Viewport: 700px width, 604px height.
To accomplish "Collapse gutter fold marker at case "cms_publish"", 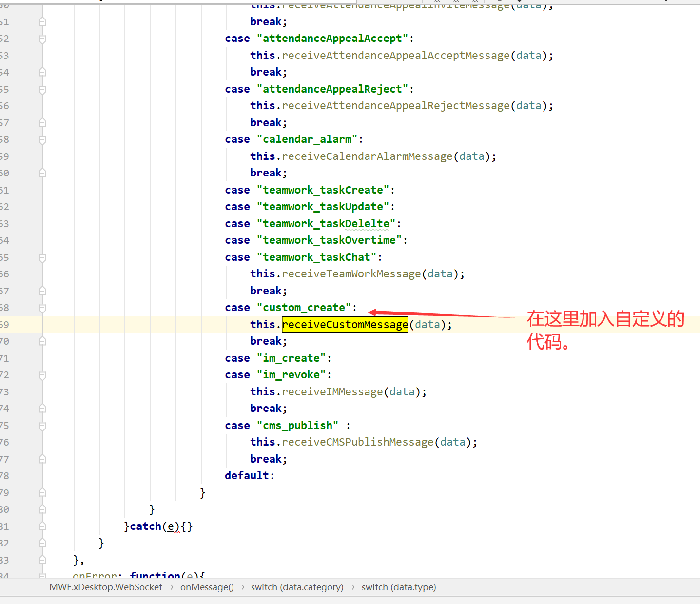I will [42, 426].
